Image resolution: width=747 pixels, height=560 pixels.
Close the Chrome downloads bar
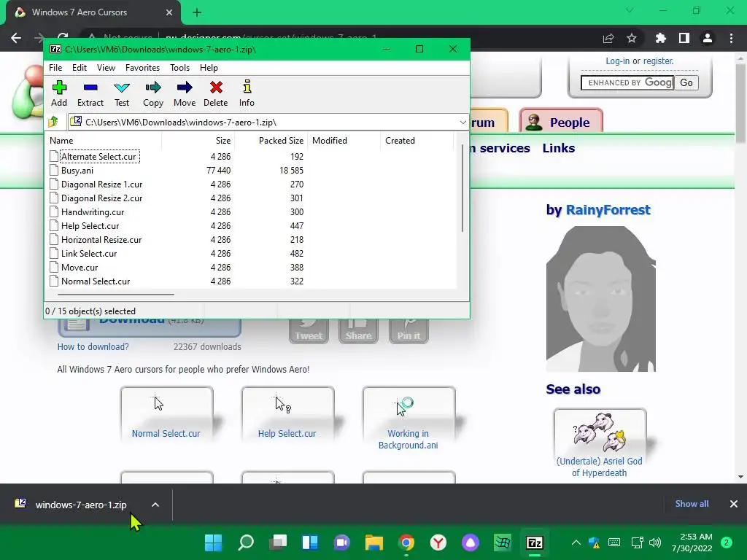coord(734,504)
